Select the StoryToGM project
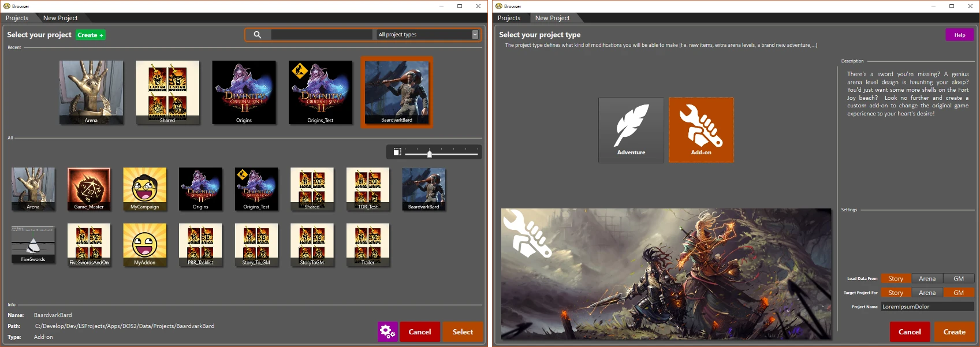The width and height of the screenshot is (980, 347). click(312, 245)
